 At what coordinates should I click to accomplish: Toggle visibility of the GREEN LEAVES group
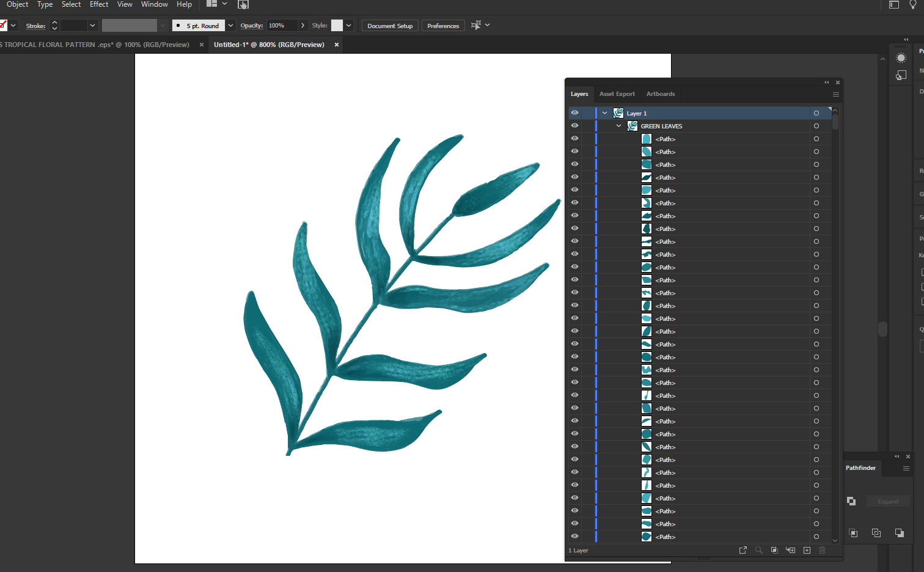[574, 125]
